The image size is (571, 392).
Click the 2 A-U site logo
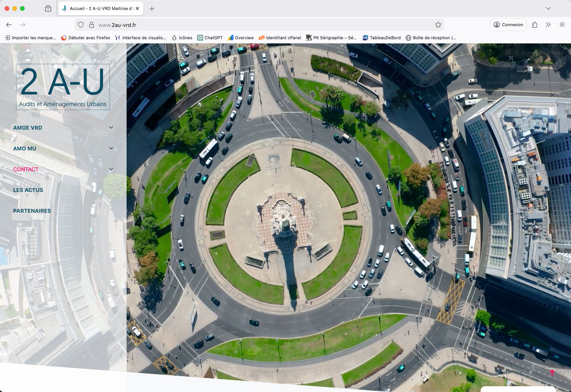pyautogui.click(x=63, y=87)
